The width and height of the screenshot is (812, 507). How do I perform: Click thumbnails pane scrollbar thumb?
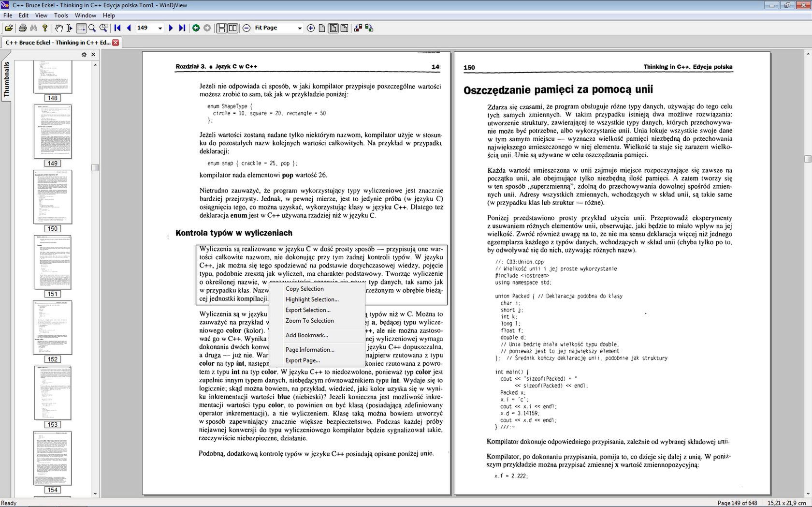tap(95, 168)
